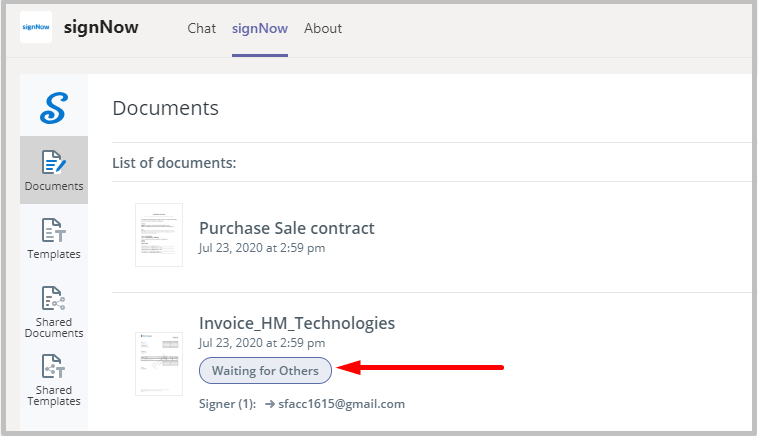
Task: Open Shared Documents in the sidebar
Action: pos(54,312)
